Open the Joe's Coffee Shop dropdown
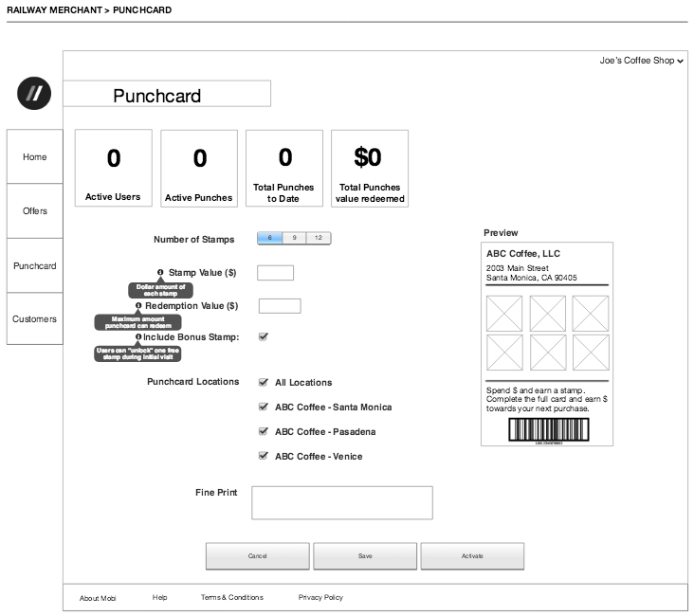Image resolution: width=694 pixels, height=616 pixels. [x=641, y=61]
